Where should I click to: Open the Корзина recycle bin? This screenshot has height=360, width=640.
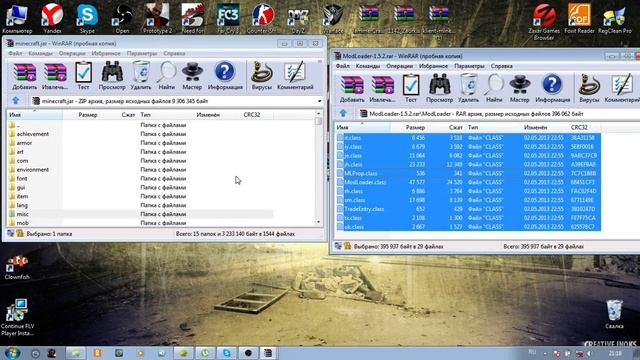click(x=614, y=314)
